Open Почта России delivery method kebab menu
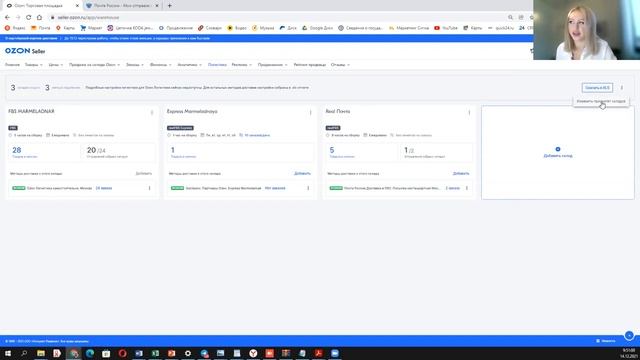 pyautogui.click(x=467, y=188)
